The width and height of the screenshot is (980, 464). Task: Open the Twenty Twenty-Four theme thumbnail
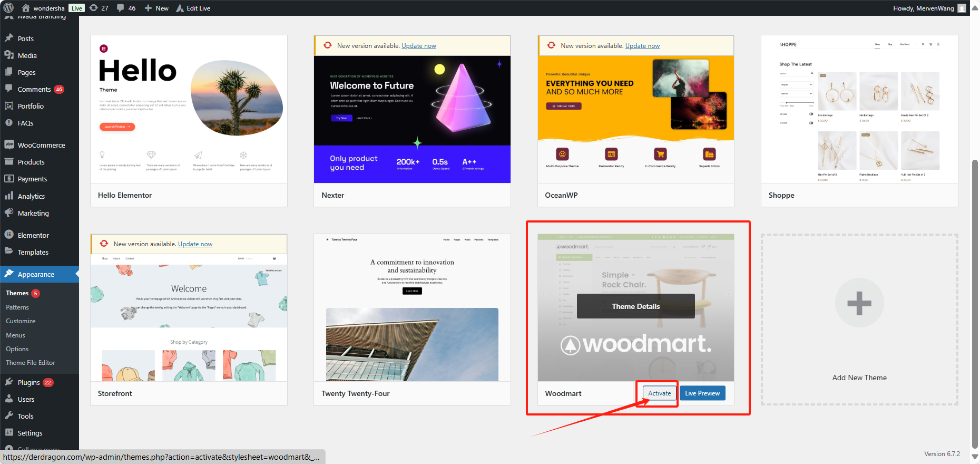[x=412, y=307]
